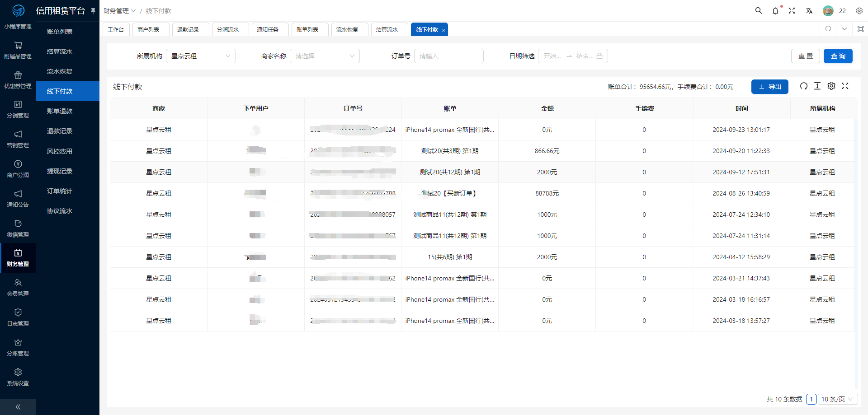Open the 所属机构 星点云租 dropdown
The height and width of the screenshot is (415, 868).
[201, 56]
